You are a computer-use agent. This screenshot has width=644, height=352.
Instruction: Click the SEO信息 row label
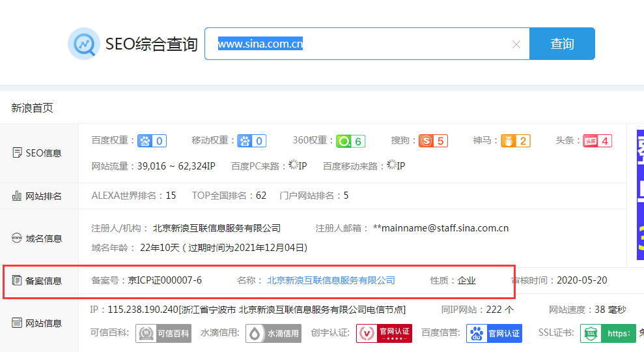coord(44,153)
